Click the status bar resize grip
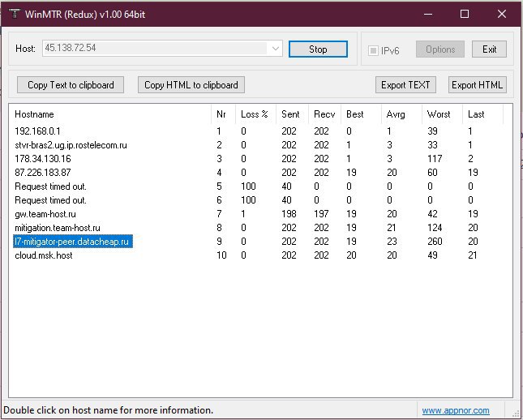This screenshot has width=523, height=420. pyautogui.click(x=515, y=413)
